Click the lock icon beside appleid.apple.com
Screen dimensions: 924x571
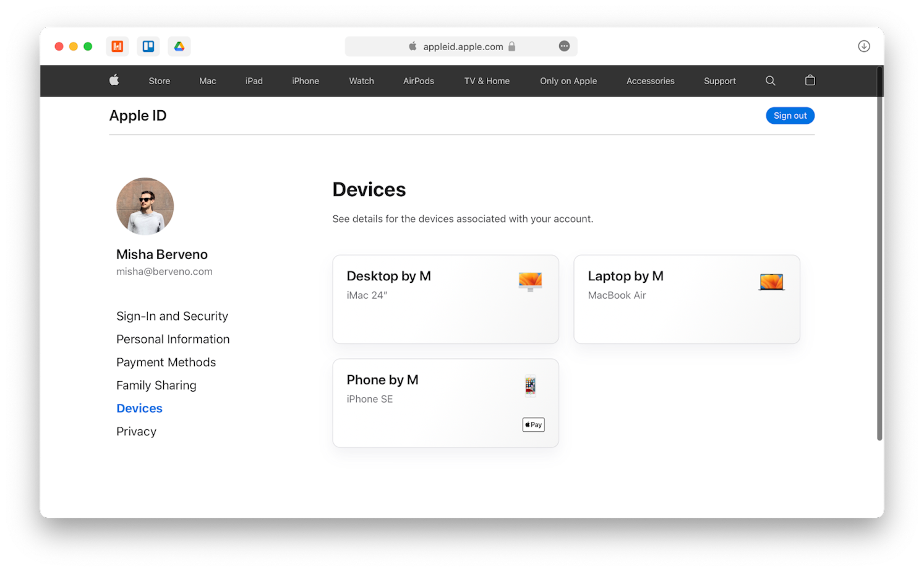[x=511, y=46]
